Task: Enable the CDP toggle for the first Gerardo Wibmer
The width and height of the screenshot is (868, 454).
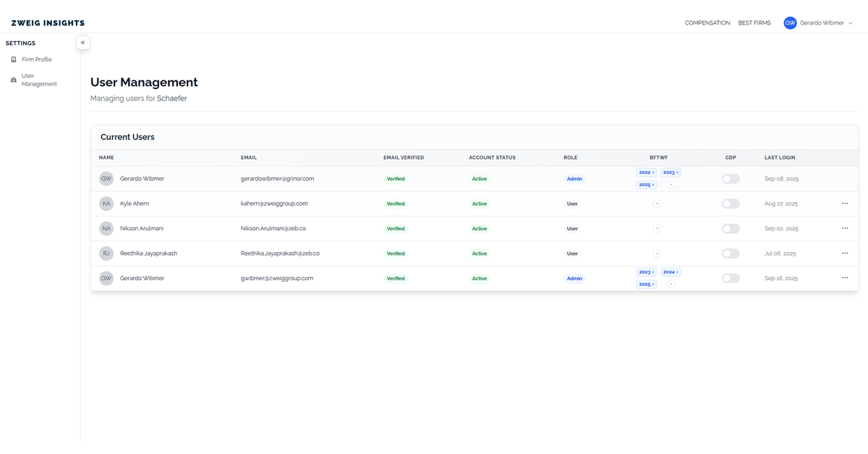Action: tap(730, 178)
